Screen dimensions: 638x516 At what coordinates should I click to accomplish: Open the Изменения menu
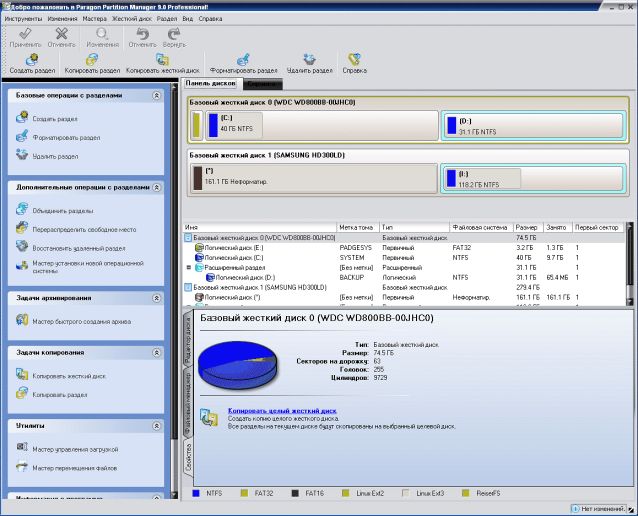pos(62,19)
